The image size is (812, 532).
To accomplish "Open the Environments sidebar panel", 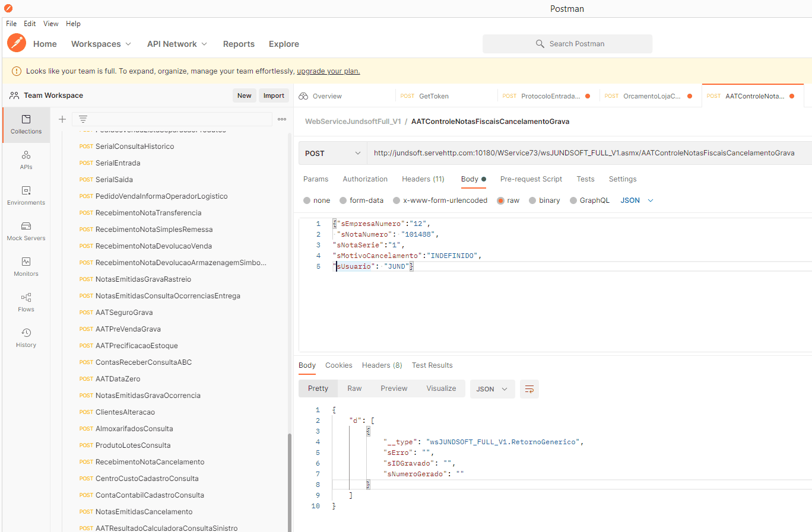I will pyautogui.click(x=26, y=196).
